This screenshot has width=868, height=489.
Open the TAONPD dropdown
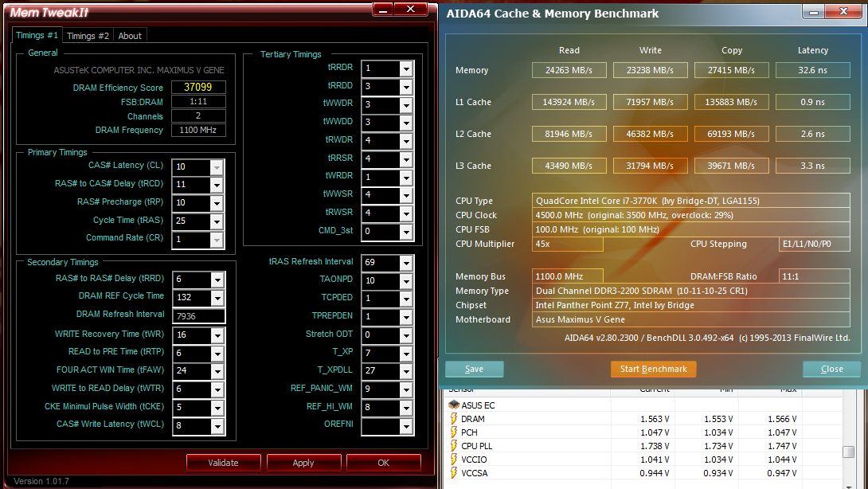click(x=406, y=281)
